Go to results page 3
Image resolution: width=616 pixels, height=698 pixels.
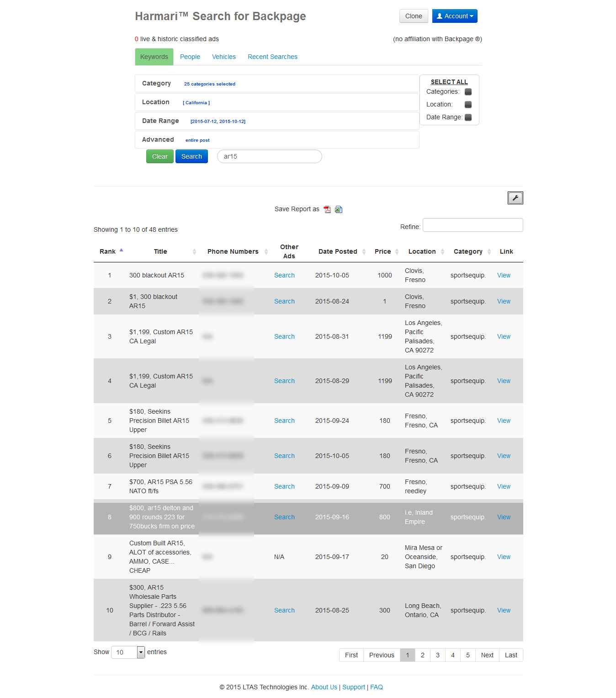[x=438, y=655]
